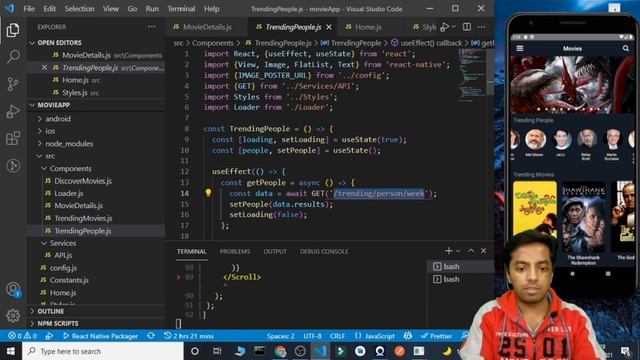Click errors and warnings status item
Image resolution: width=640 pixels, height=360 pixels.
click(22, 336)
